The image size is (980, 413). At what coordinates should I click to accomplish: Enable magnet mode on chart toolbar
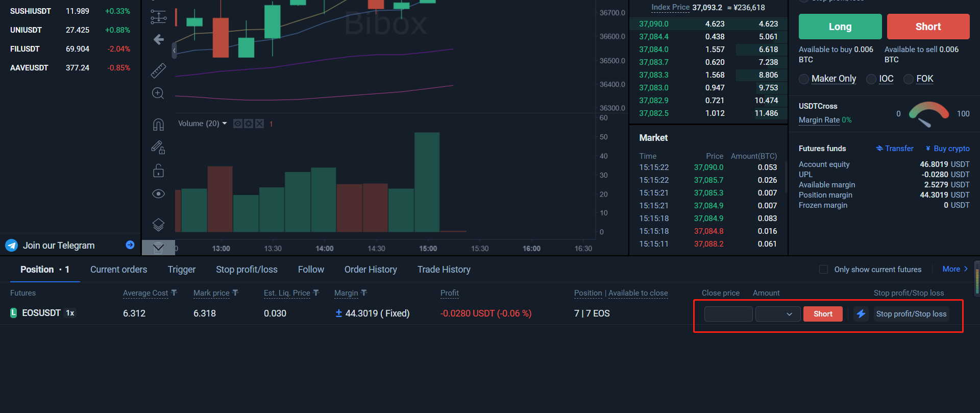point(158,125)
